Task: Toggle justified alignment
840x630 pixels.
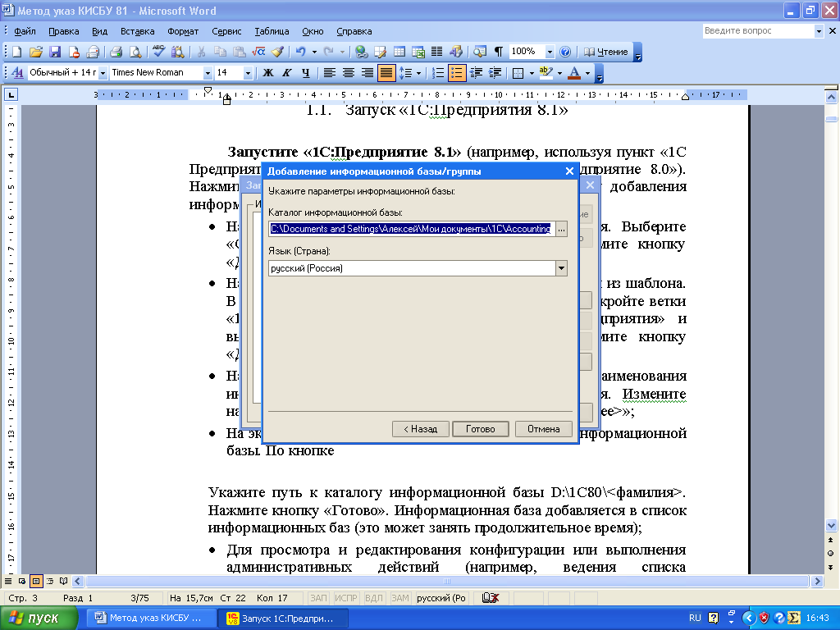Action: pyautogui.click(x=386, y=72)
